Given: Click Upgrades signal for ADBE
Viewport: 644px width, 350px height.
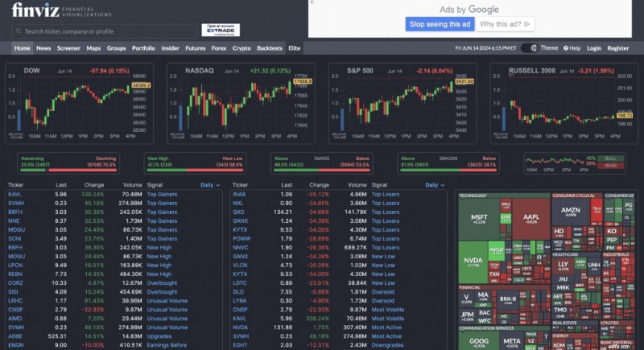Looking at the screenshot, I should [159, 336].
